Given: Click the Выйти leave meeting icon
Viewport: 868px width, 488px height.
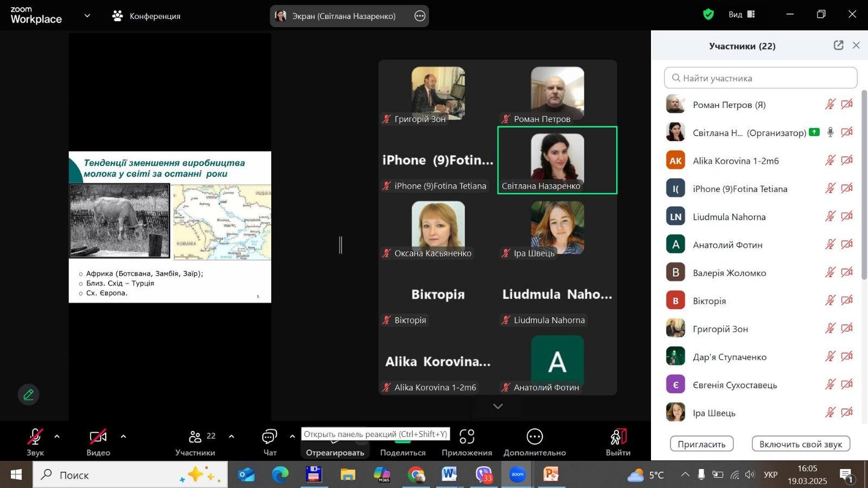Looking at the screenshot, I should click(x=618, y=437).
